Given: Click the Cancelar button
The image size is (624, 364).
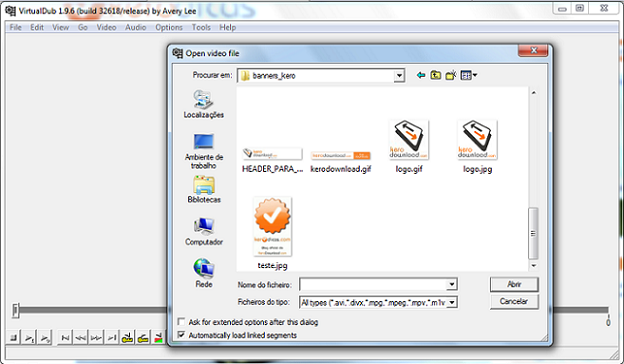Looking at the screenshot, I should coord(514,302).
